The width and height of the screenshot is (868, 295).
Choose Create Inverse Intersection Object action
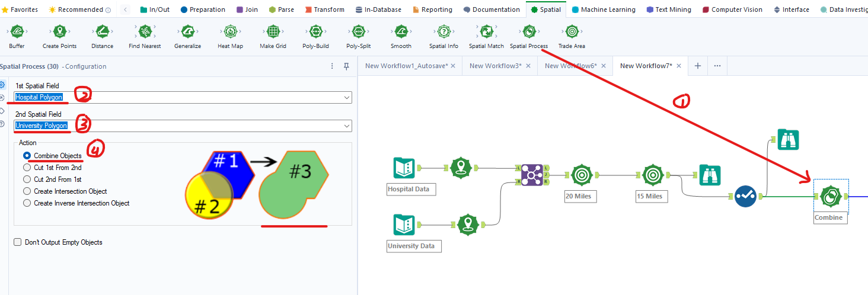27,203
